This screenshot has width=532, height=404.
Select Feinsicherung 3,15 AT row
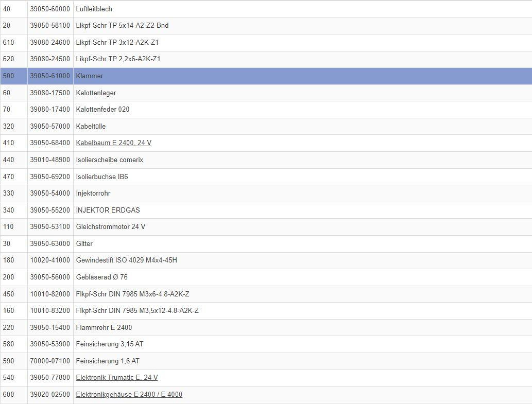[109, 344]
